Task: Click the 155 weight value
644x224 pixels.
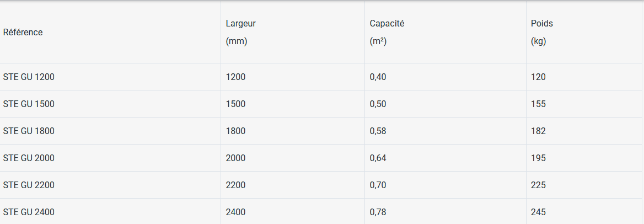Action: click(538, 104)
